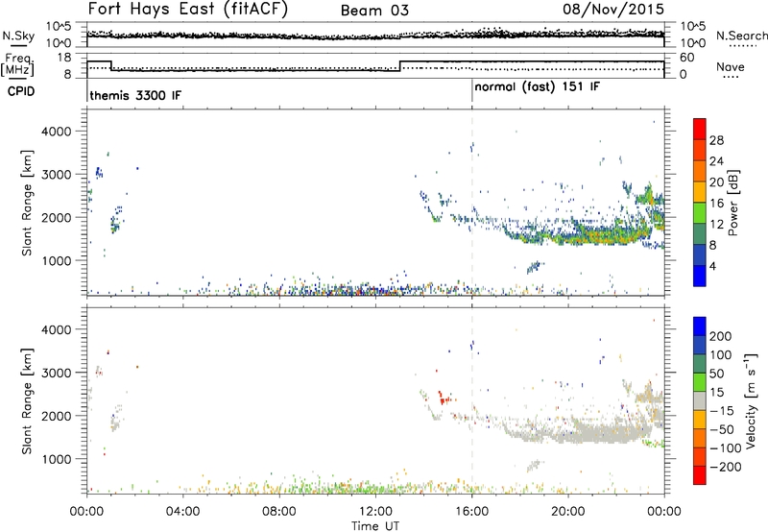This screenshot has height=532, width=768.
Task: Select green 15–50 velocity colorbar segment
Action: pos(700,382)
